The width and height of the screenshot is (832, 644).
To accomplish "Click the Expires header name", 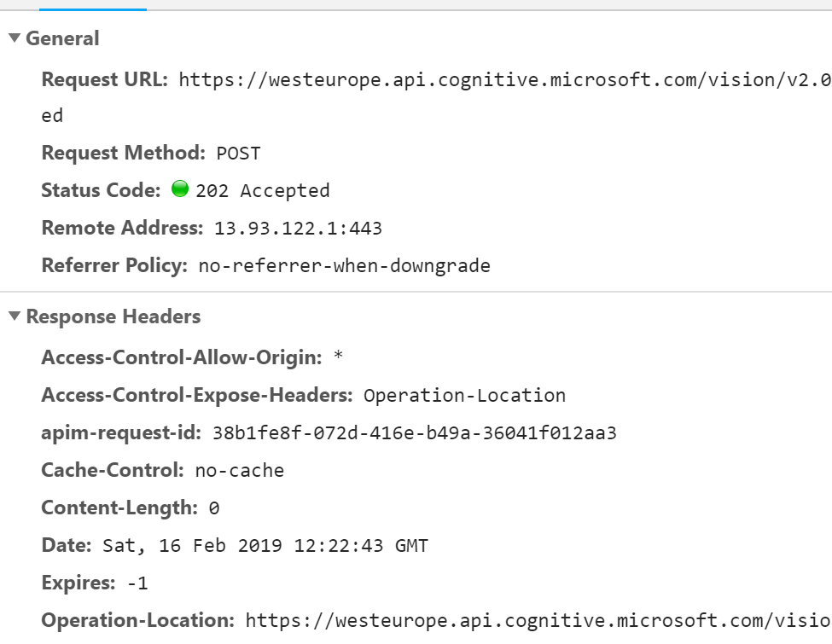I will [78, 583].
